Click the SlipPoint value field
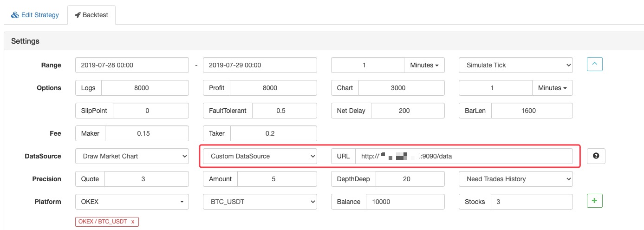This screenshot has width=644, height=230. pos(150,111)
